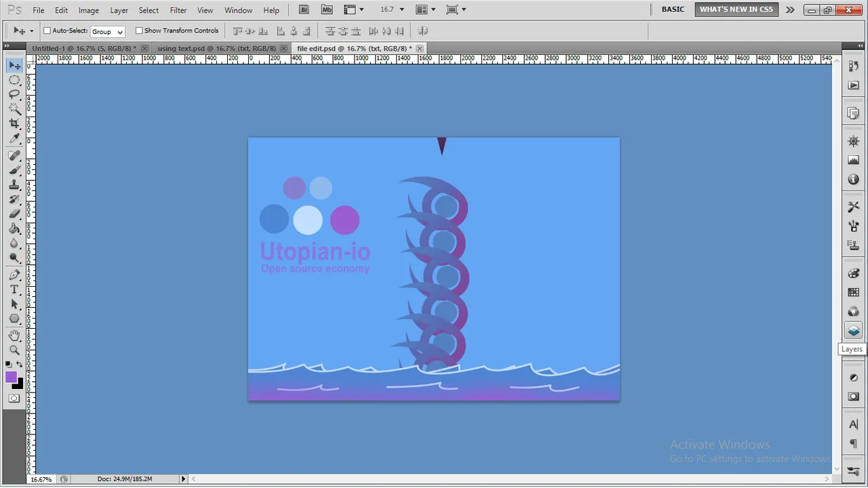Launch Mini Bridge
Screen dimensions: 868x488
(x=327, y=9)
